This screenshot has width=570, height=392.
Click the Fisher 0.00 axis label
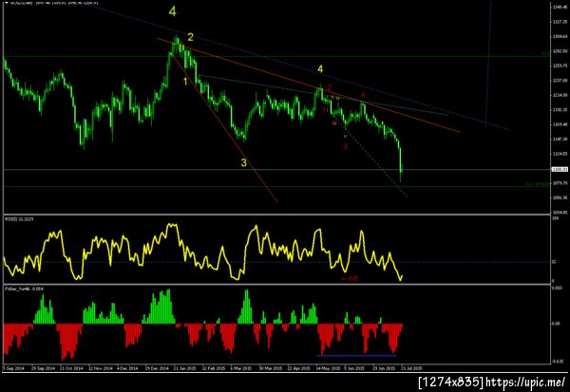556,324
